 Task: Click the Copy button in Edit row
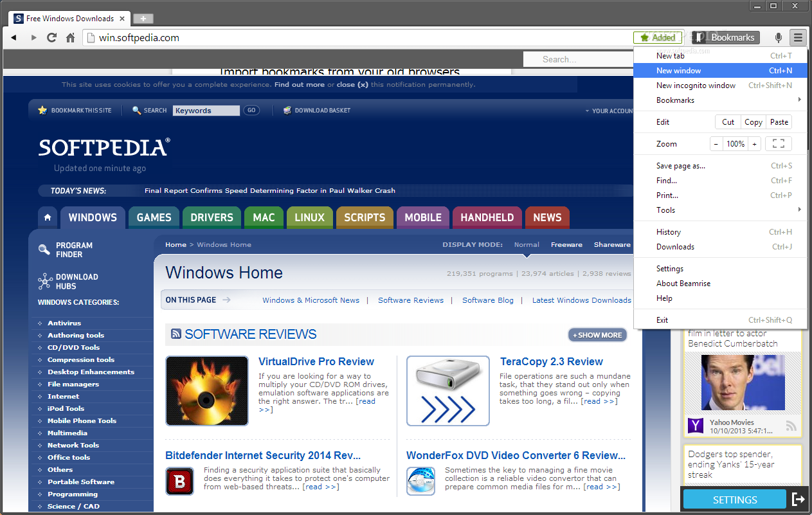click(753, 122)
